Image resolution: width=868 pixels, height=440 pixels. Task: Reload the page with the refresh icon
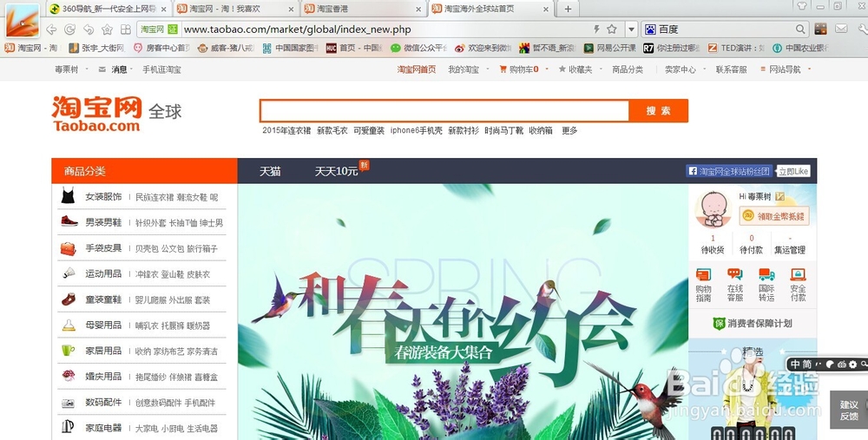tap(69, 30)
